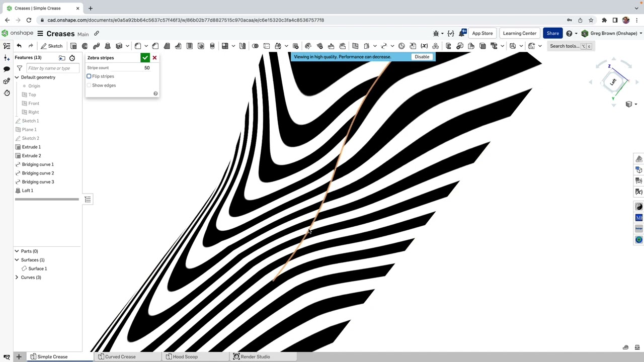This screenshot has width=644, height=362.
Task: Expand the fillet tool dropdown arrow
Action: pos(145,46)
